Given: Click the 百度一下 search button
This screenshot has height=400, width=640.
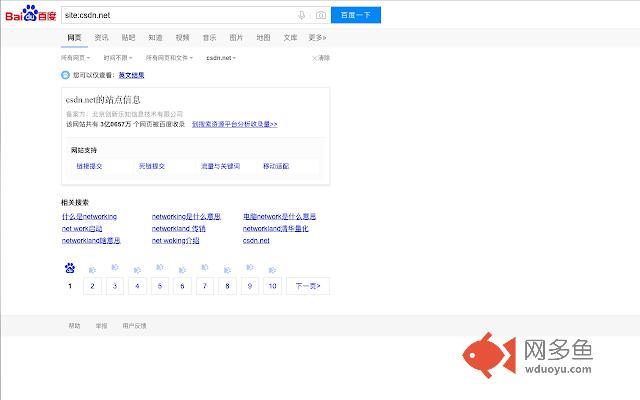Looking at the screenshot, I should pos(356,15).
